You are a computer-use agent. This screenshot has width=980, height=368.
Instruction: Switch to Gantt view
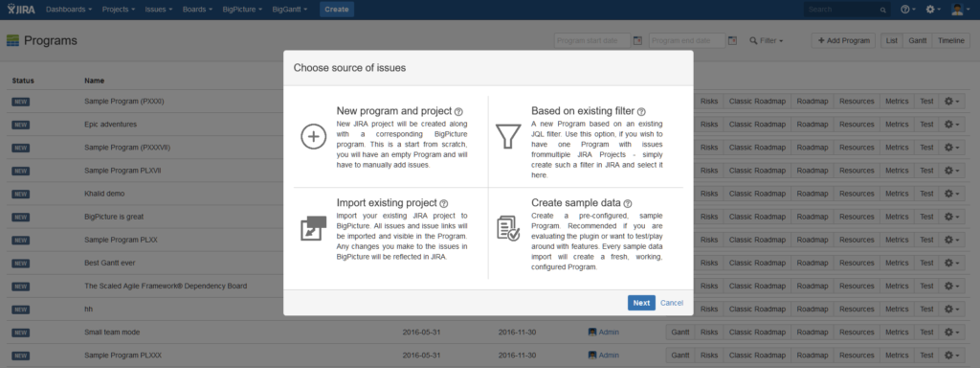click(918, 40)
